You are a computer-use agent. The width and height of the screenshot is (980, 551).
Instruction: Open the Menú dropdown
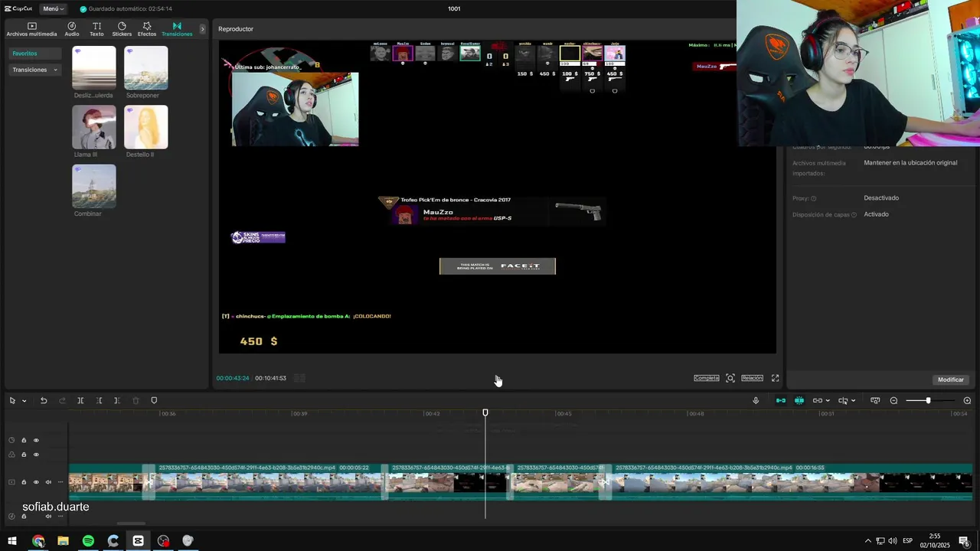click(53, 8)
